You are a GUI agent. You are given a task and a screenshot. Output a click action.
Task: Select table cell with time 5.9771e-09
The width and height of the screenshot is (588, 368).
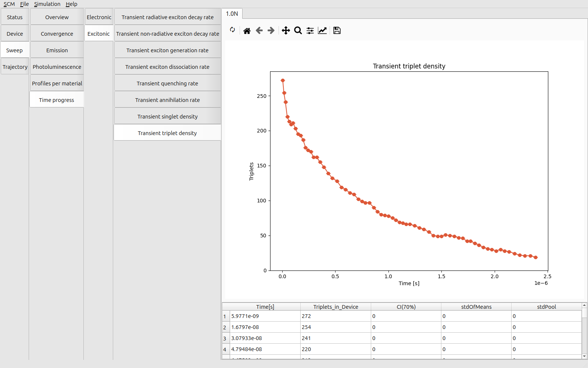click(265, 316)
